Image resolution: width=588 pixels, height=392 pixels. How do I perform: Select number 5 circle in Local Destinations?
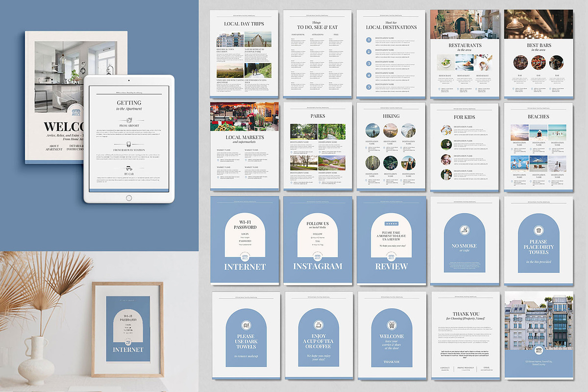tap(369, 87)
